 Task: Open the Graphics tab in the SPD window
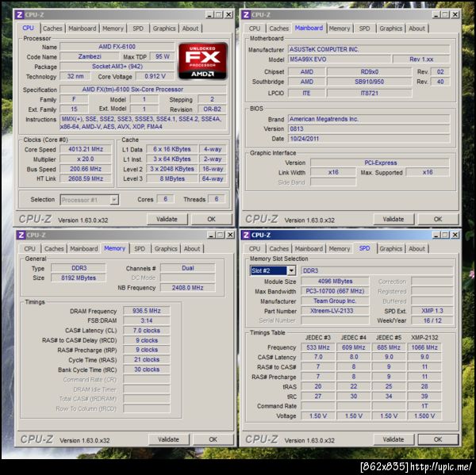[390, 249]
